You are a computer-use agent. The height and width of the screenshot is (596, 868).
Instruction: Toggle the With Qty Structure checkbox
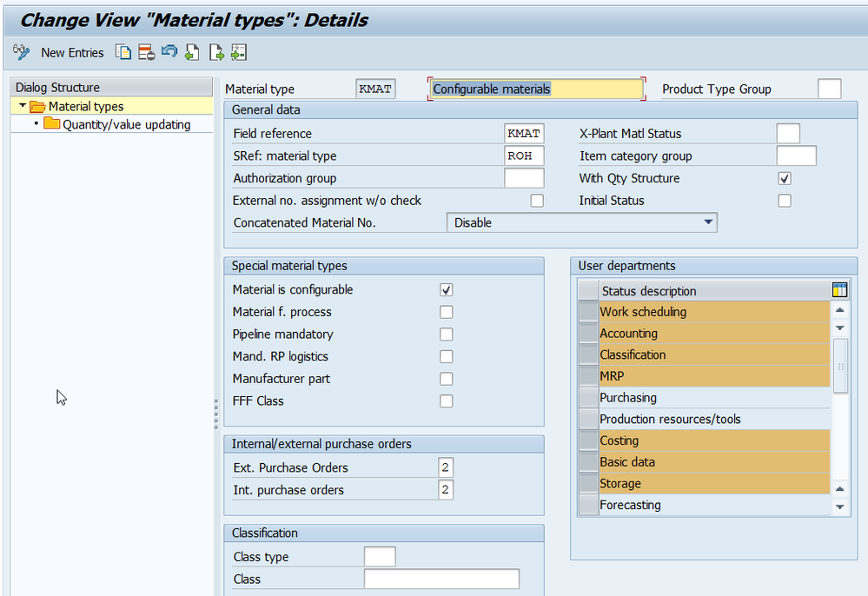[785, 179]
